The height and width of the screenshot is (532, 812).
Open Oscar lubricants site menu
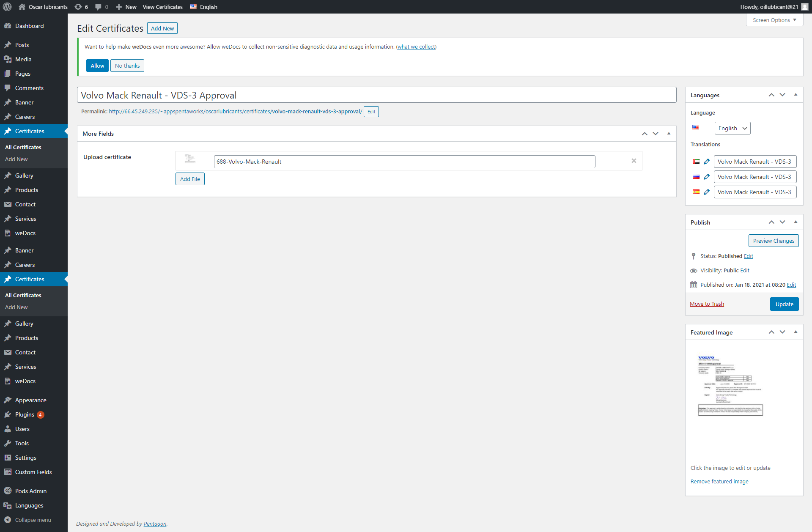click(43, 7)
